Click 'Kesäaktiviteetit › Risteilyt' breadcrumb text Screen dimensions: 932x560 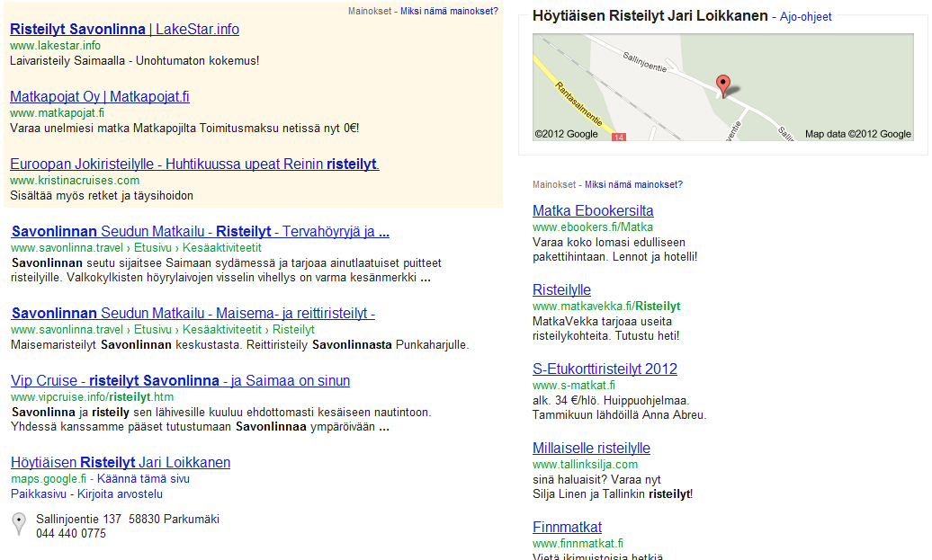(248, 330)
